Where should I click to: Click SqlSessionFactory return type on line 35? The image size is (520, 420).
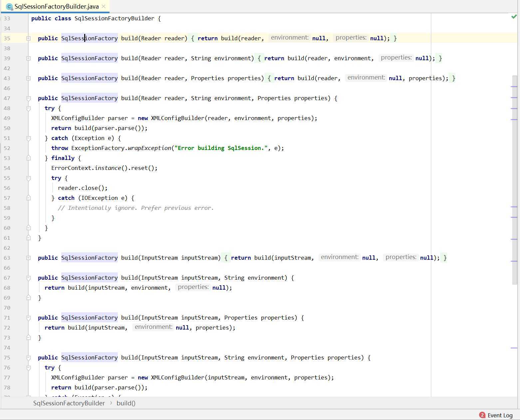tap(90, 38)
